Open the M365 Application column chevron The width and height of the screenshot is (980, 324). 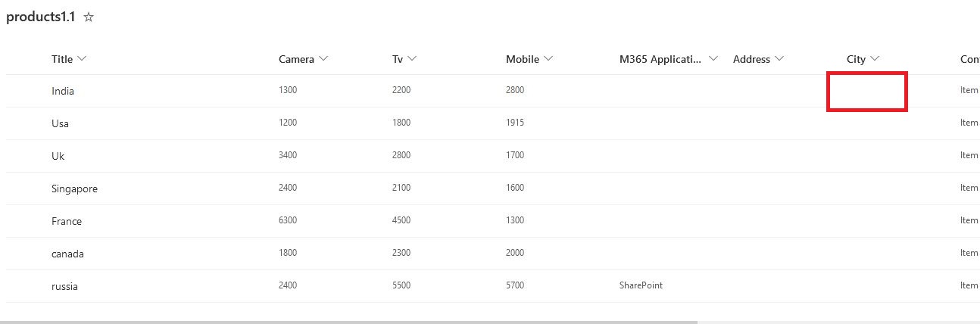[x=713, y=59]
